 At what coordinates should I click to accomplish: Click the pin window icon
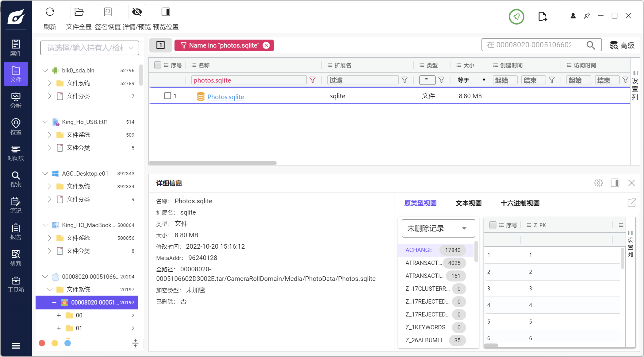pyautogui.click(x=587, y=16)
